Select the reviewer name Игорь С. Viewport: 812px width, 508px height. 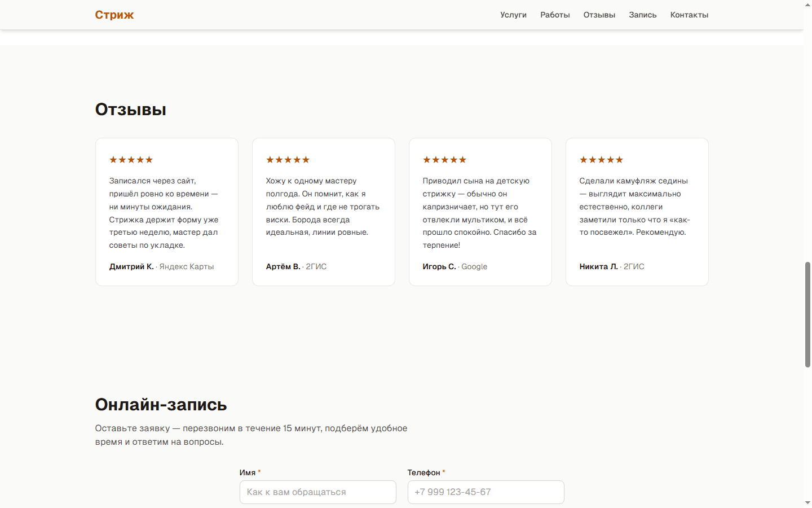(x=439, y=266)
